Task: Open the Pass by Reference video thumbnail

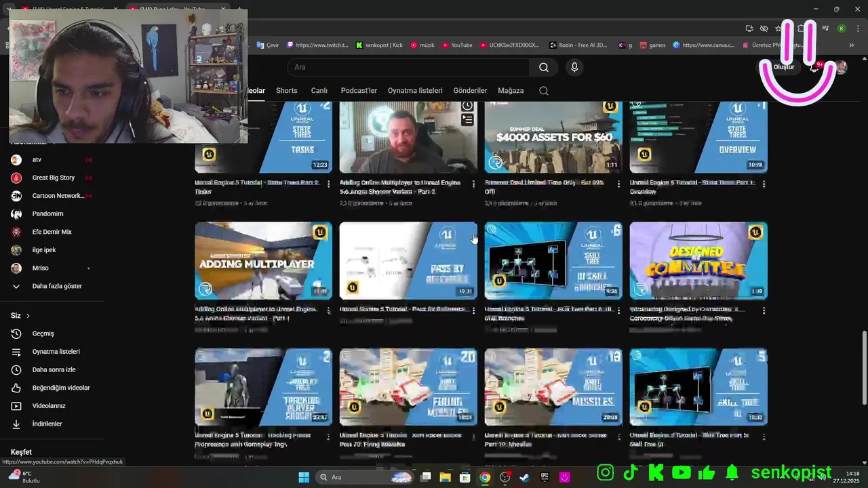Action: (x=408, y=261)
